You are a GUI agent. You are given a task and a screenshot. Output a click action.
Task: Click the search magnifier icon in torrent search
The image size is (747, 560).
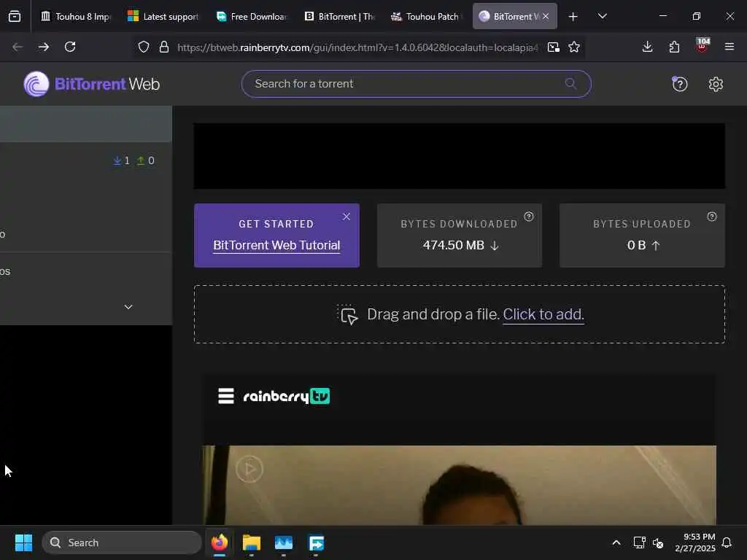pyautogui.click(x=570, y=84)
